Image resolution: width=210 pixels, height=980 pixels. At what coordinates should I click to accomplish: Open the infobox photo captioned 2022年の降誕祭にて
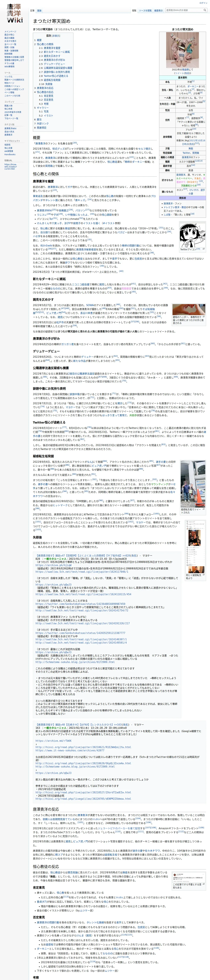click(x=182, y=50)
